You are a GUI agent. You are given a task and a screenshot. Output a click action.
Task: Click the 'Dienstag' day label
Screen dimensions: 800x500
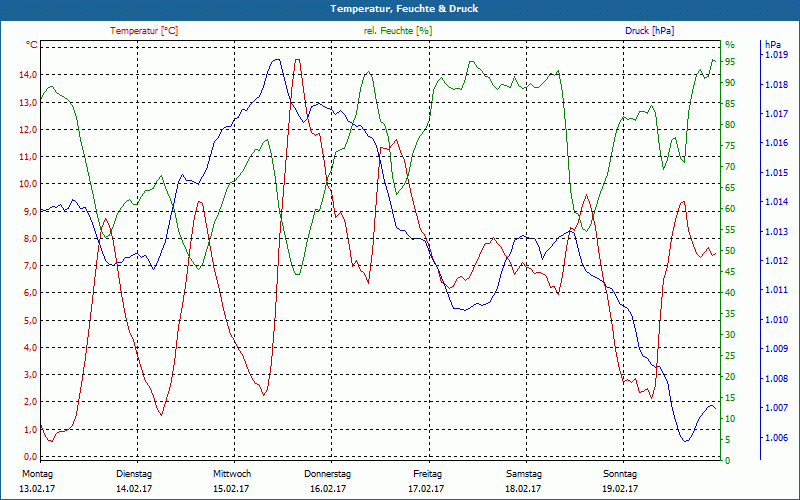click(134, 473)
